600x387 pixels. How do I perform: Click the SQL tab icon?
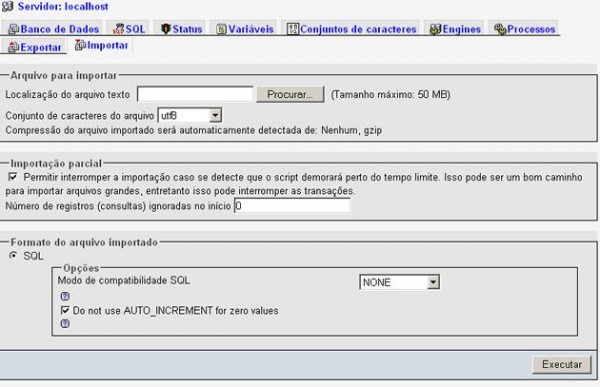119,29
